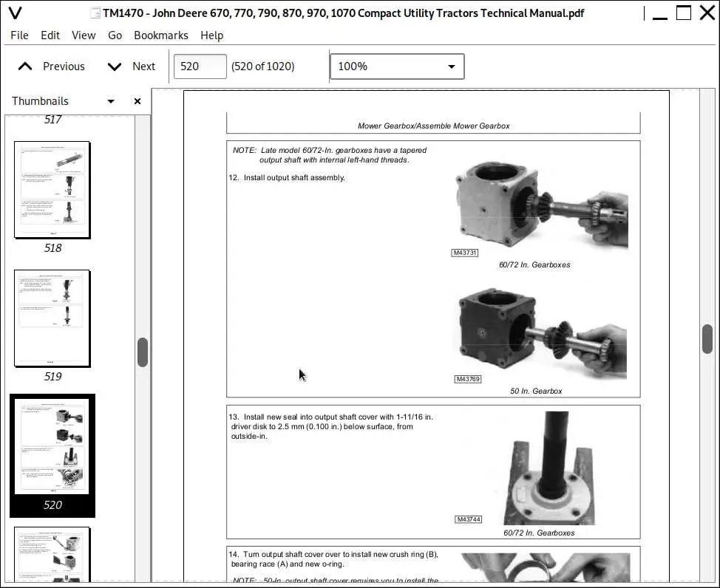Click the output shaft cover seal photo
The width and height of the screenshot is (720, 588).
coord(549,468)
